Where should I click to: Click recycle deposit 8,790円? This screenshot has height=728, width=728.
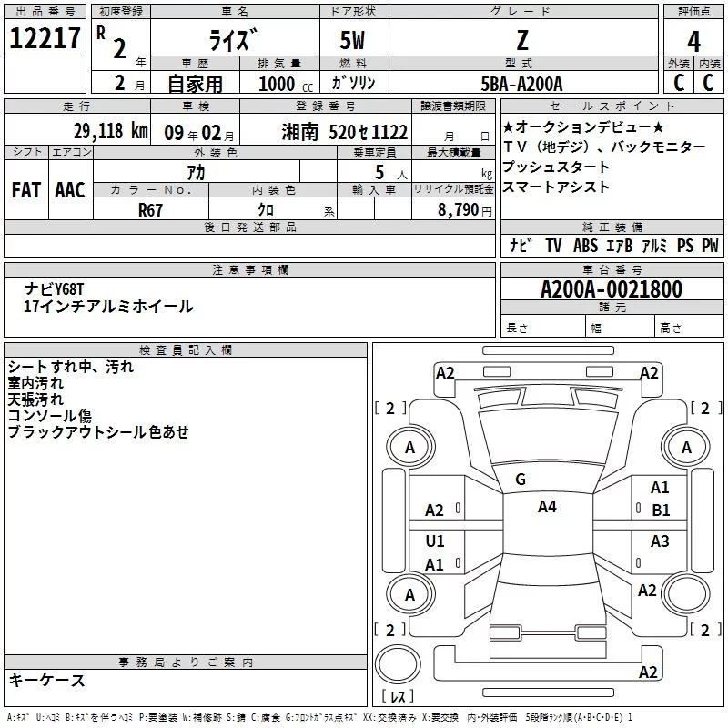465,210
